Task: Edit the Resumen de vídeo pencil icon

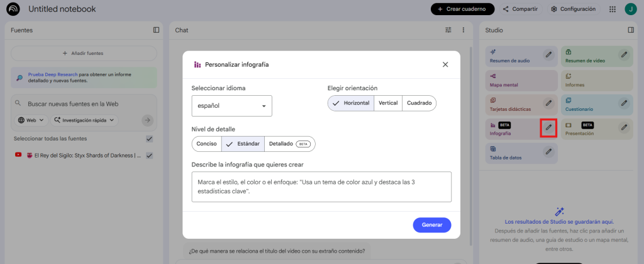Action: click(x=625, y=54)
